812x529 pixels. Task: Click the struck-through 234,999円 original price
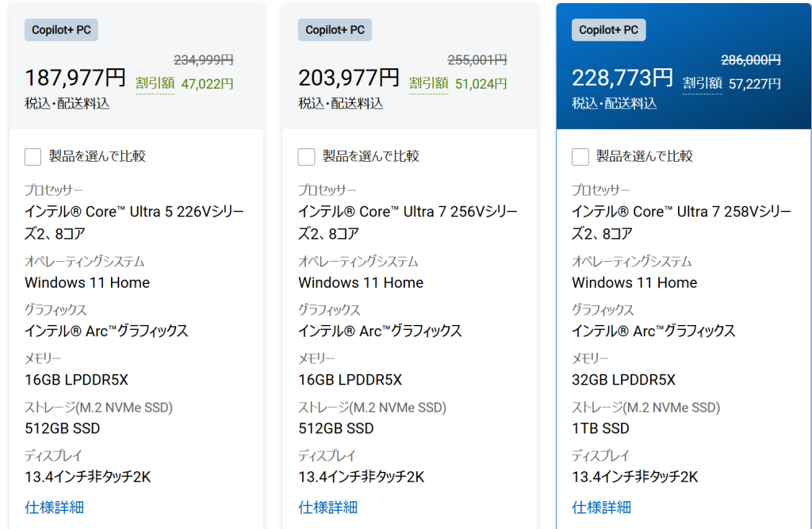tap(204, 59)
